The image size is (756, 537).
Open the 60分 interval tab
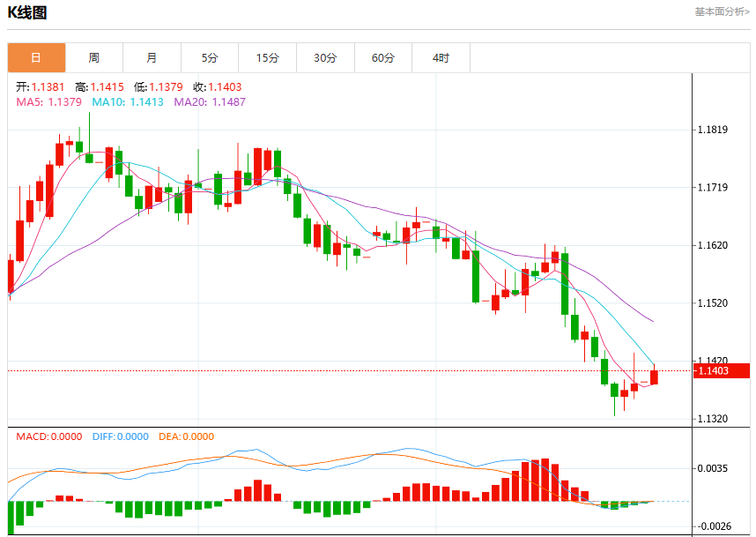[383, 58]
